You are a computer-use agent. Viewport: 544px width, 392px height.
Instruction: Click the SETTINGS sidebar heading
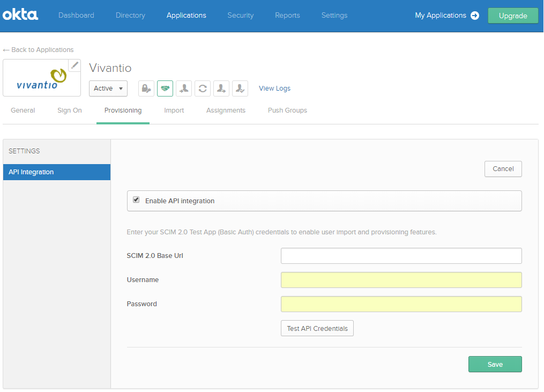pos(24,151)
